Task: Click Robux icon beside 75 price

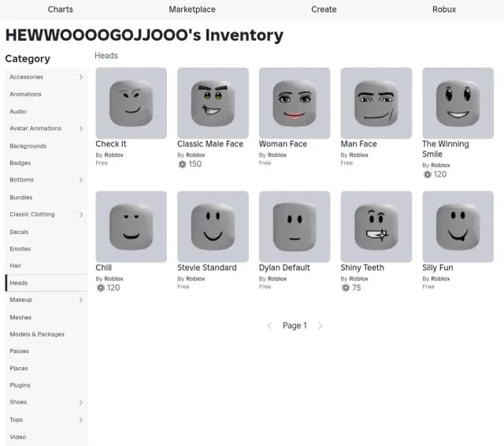Action: [x=346, y=288]
